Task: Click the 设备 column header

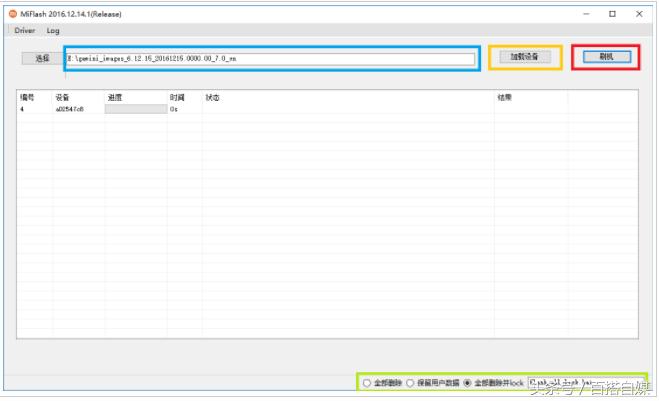Action: click(62, 97)
